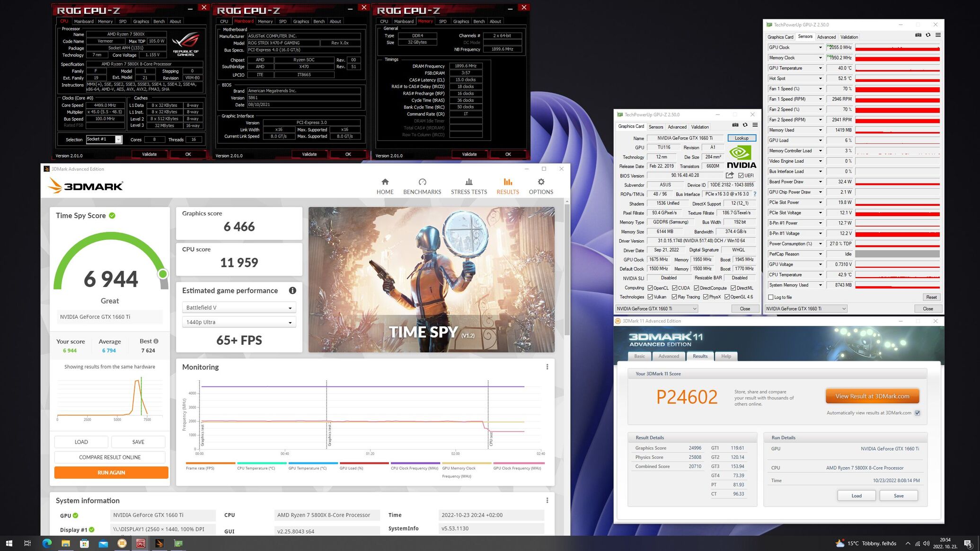Open the Battlefield V game dropdown
The width and height of the screenshot is (980, 551).
click(x=239, y=307)
